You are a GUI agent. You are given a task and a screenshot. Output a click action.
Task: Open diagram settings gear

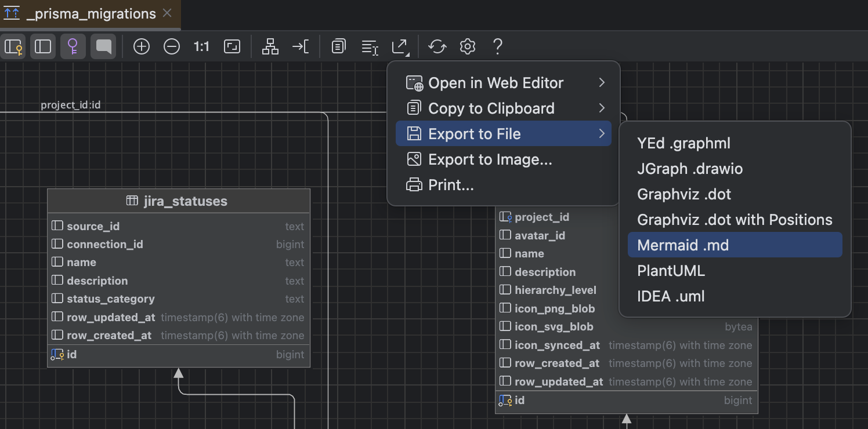pyautogui.click(x=468, y=46)
